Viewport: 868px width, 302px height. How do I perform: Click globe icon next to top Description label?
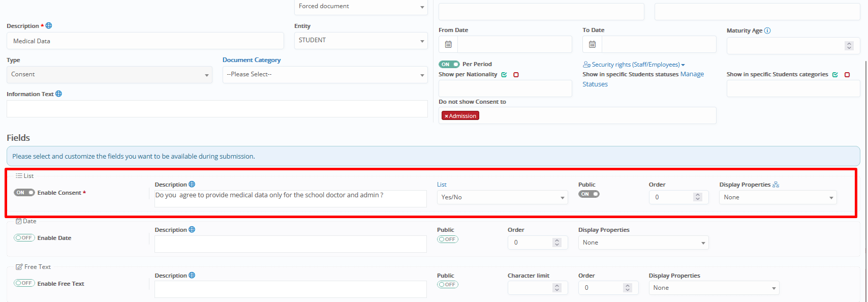pyautogui.click(x=49, y=26)
